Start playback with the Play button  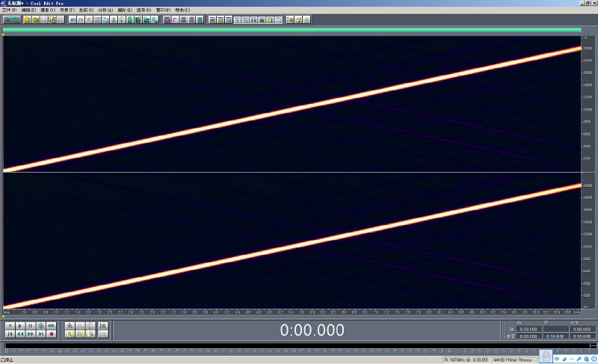tap(20, 326)
